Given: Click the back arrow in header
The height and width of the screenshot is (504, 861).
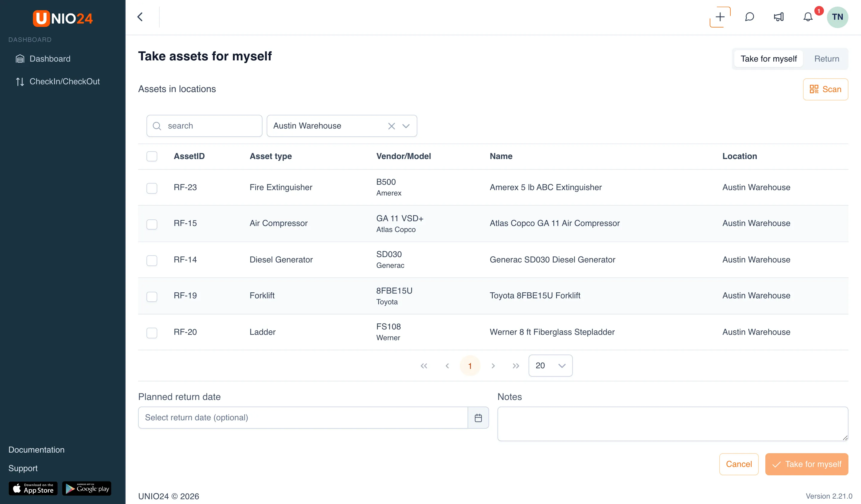Looking at the screenshot, I should point(140,17).
